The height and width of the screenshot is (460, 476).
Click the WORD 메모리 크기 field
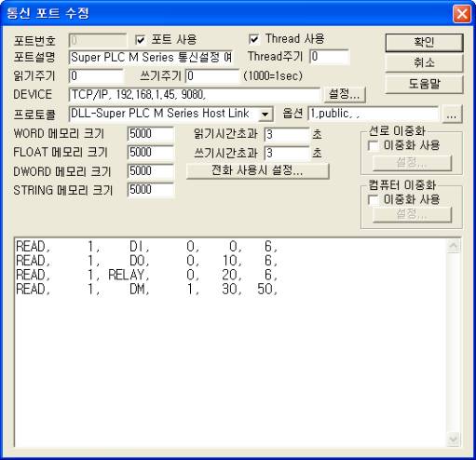pyautogui.click(x=151, y=134)
